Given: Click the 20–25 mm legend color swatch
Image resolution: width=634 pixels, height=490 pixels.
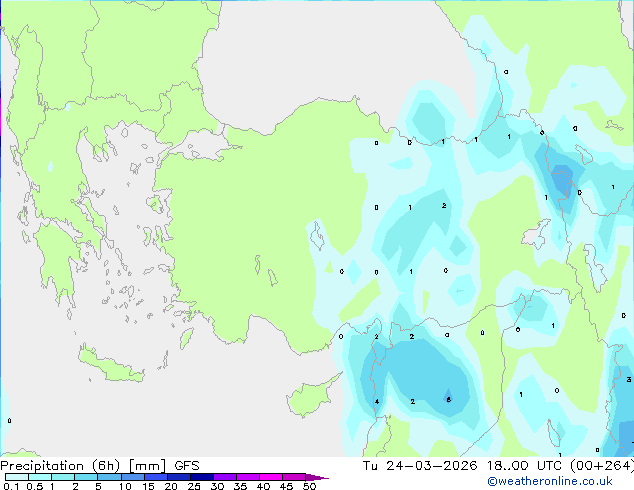Looking at the screenshot, I should point(179,477).
